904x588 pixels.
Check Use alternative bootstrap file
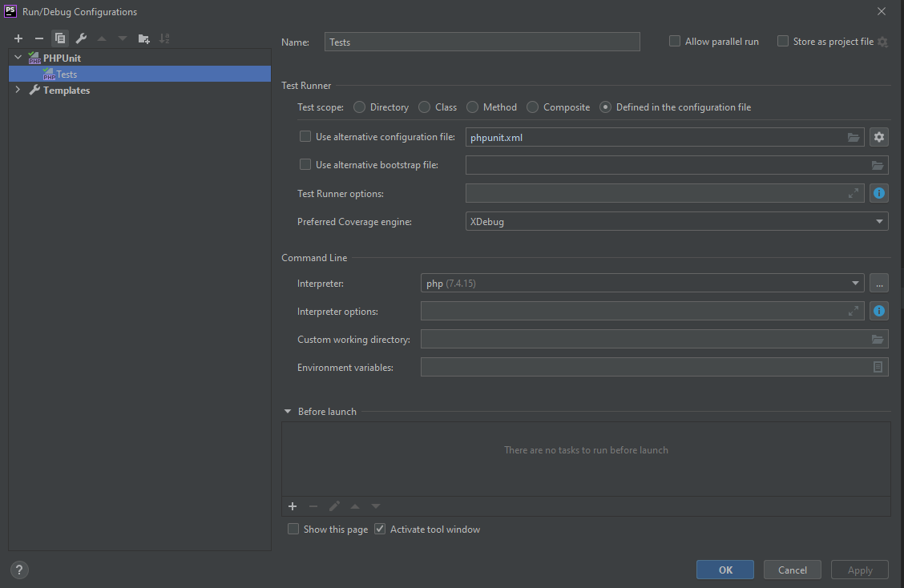coord(305,165)
